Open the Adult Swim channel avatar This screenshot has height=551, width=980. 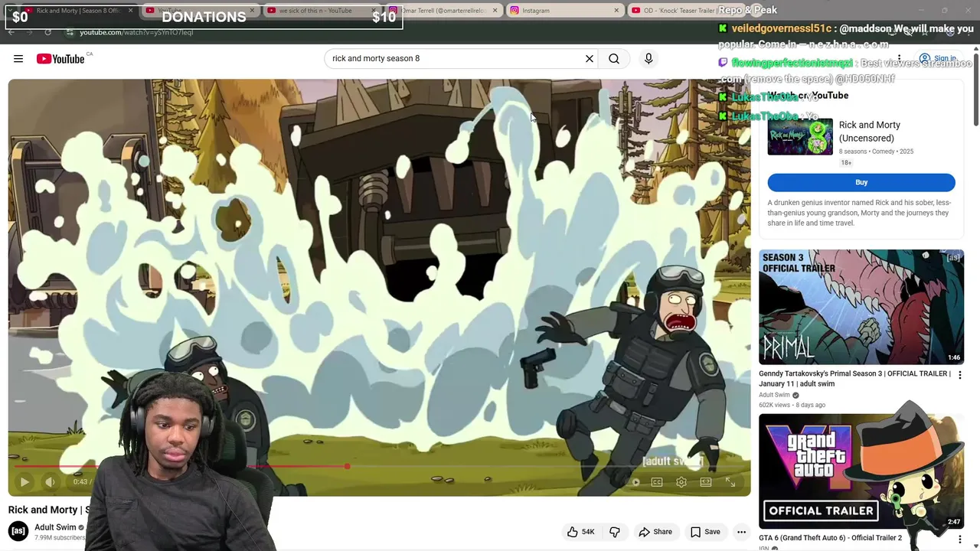[x=18, y=531]
